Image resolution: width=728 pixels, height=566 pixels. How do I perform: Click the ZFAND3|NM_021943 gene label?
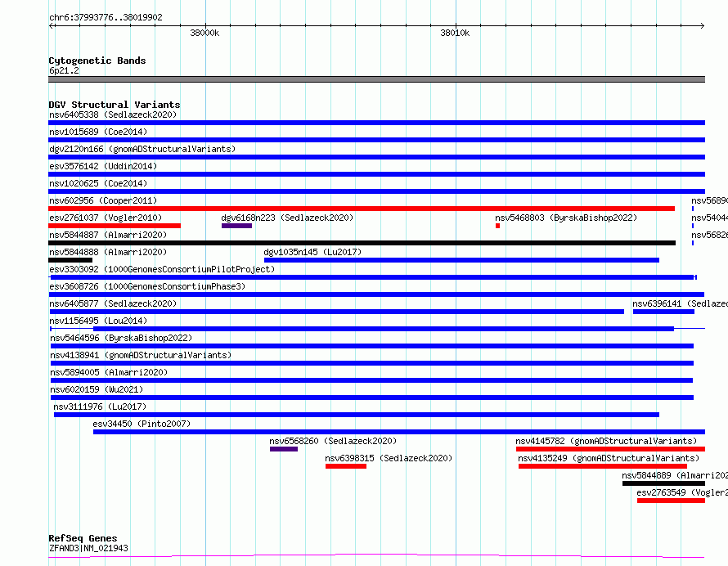[x=88, y=548]
